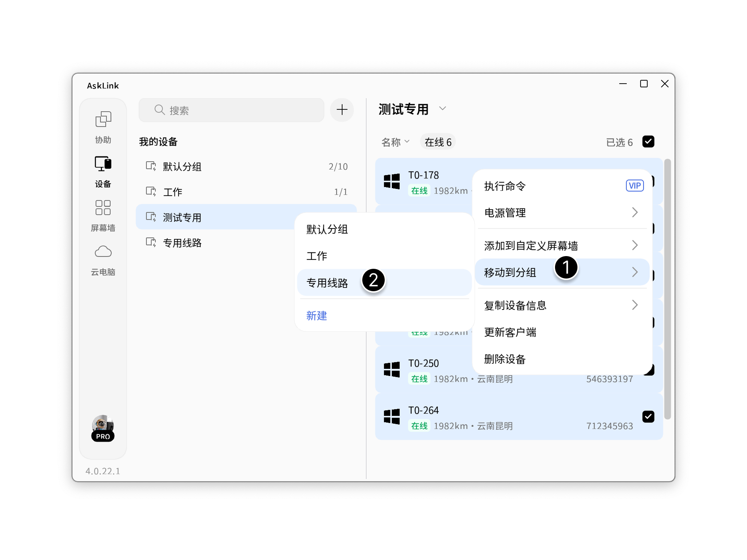Screen dimensions: 747x560
Task: Choose 更新客户端 from the menu
Action: click(x=510, y=332)
